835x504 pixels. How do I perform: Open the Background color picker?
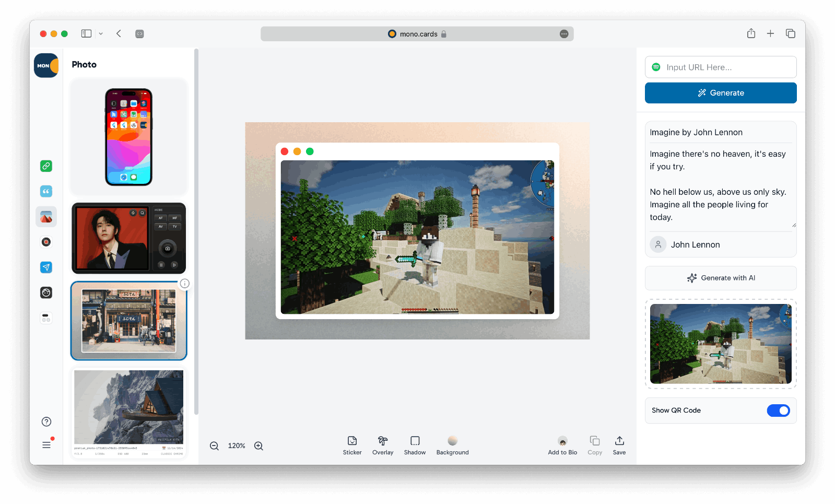tap(452, 446)
